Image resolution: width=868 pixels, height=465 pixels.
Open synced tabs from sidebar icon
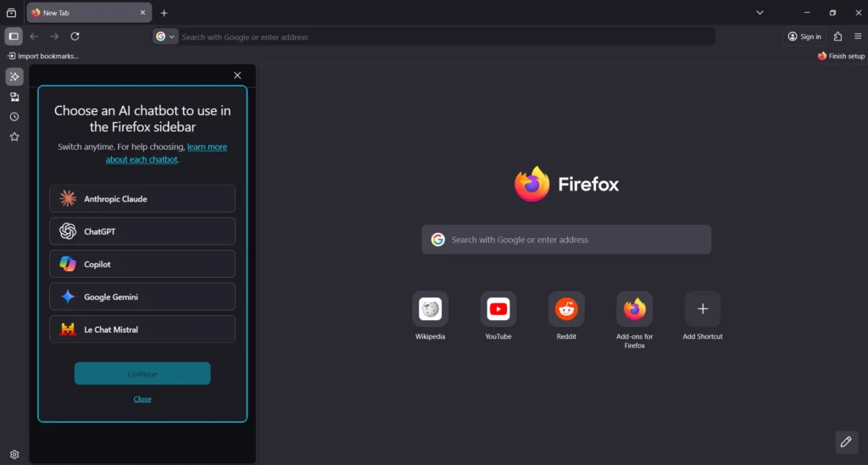14,97
